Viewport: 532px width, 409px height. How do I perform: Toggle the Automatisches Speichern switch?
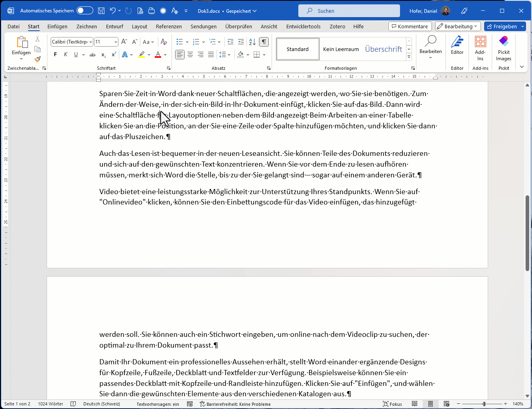[x=85, y=11]
